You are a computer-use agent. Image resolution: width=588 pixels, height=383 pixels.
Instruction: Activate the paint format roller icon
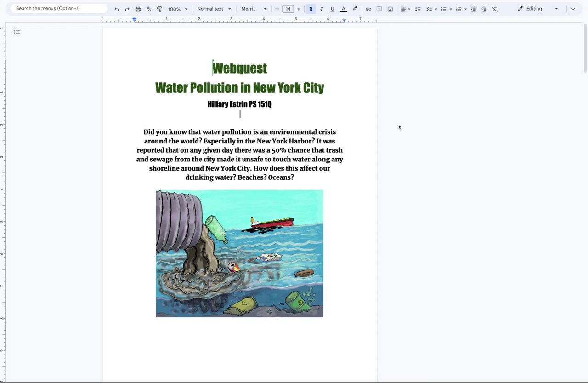[x=159, y=9]
